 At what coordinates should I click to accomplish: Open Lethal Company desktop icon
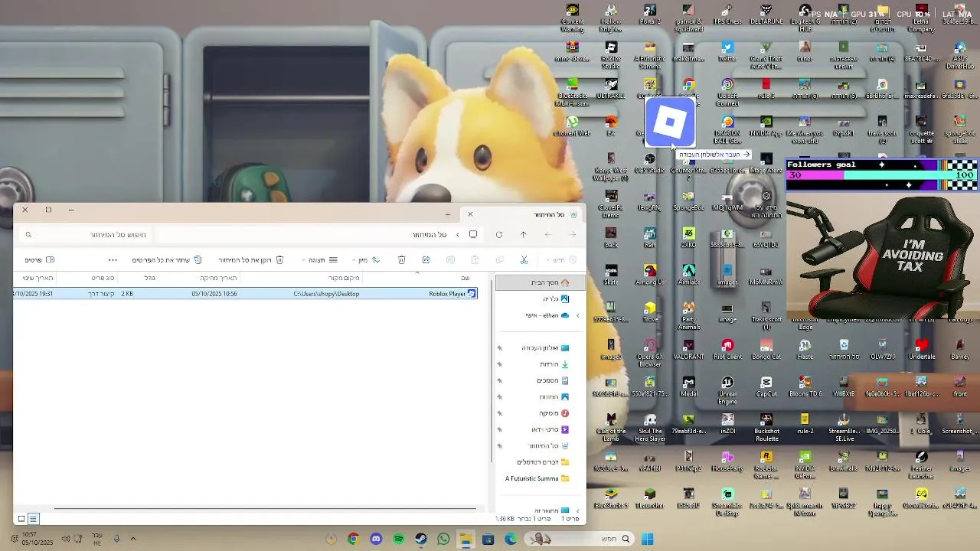coord(921,18)
